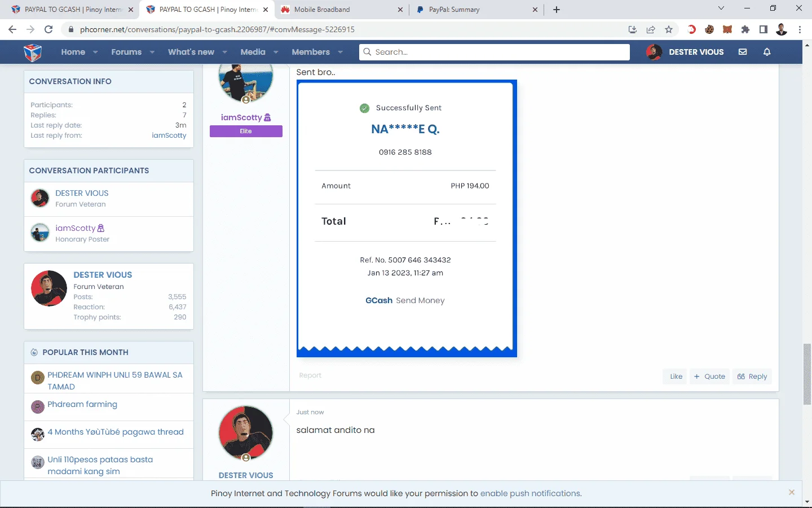This screenshot has width=812, height=508.
Task: Open Phdream farming thread
Action: point(82,404)
